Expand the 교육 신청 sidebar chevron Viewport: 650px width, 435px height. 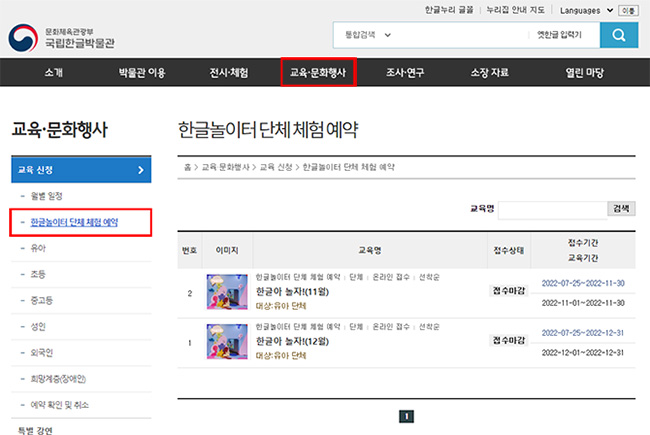pyautogui.click(x=141, y=170)
